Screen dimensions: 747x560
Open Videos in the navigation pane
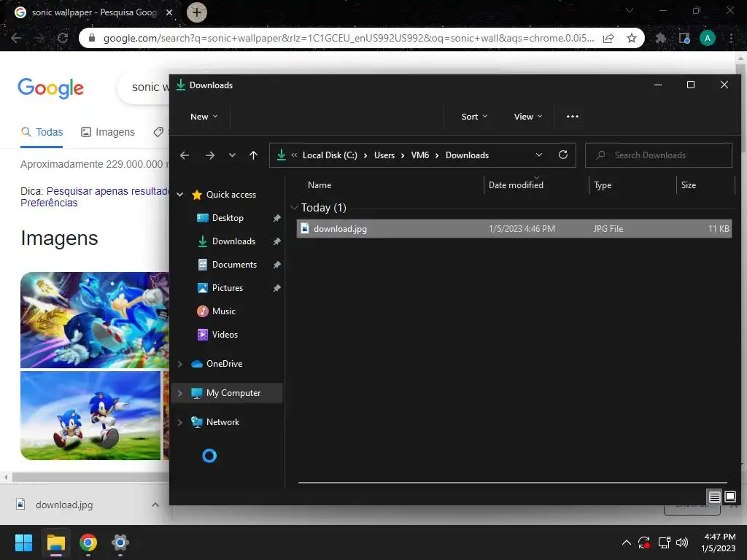pos(225,335)
